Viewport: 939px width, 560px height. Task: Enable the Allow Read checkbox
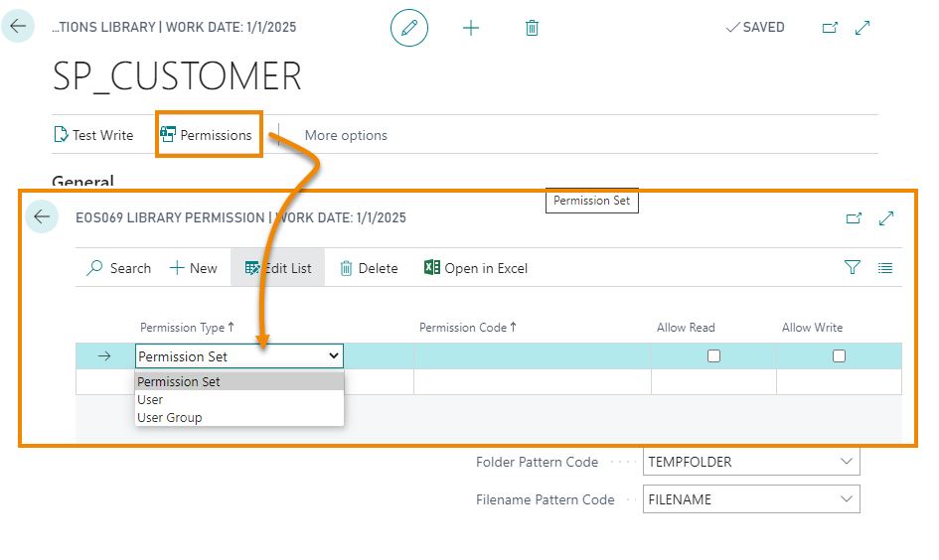pyautogui.click(x=713, y=355)
